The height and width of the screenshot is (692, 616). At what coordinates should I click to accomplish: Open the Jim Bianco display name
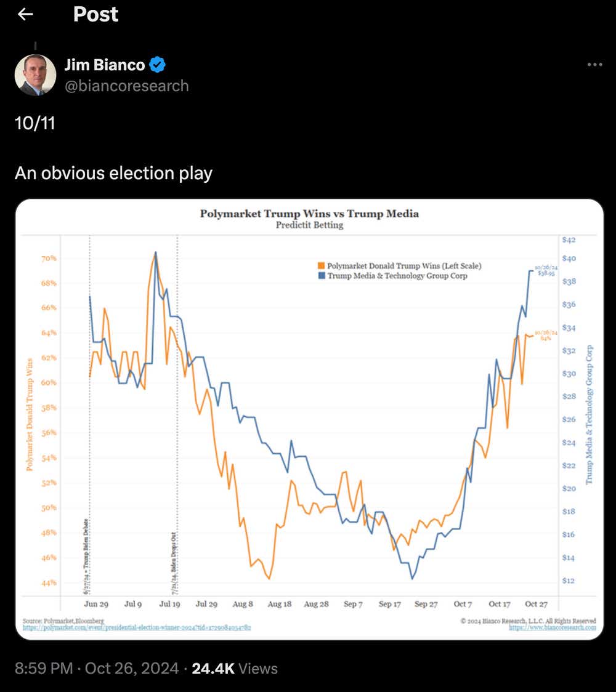(105, 65)
